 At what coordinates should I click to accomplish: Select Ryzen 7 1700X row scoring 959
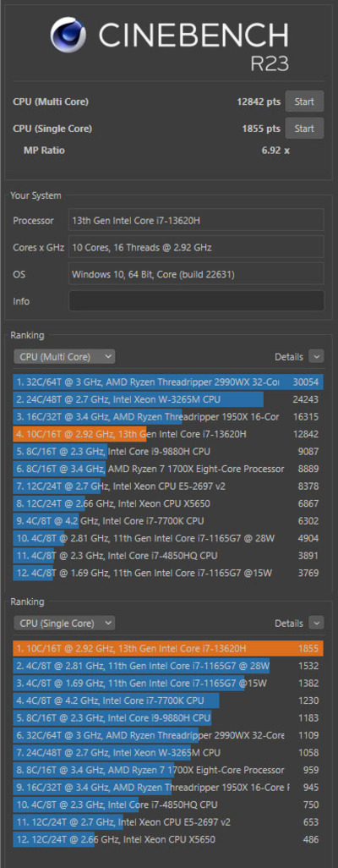pos(168,770)
